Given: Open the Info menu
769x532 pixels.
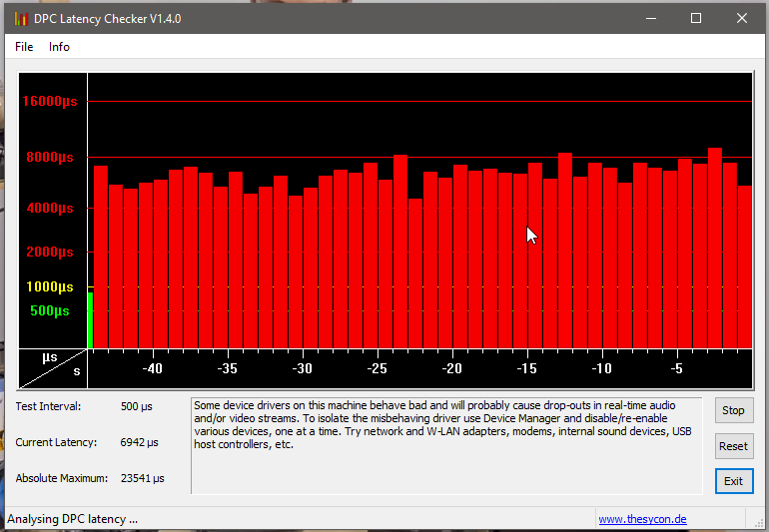Looking at the screenshot, I should click(x=59, y=47).
